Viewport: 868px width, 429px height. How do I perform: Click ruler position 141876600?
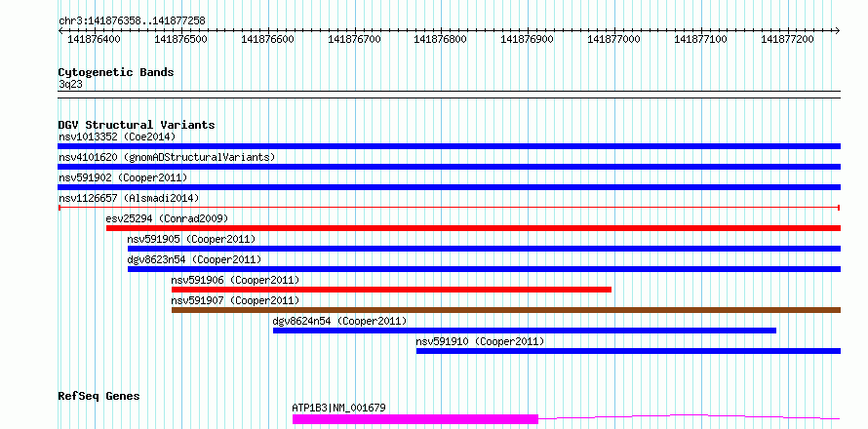[268, 39]
